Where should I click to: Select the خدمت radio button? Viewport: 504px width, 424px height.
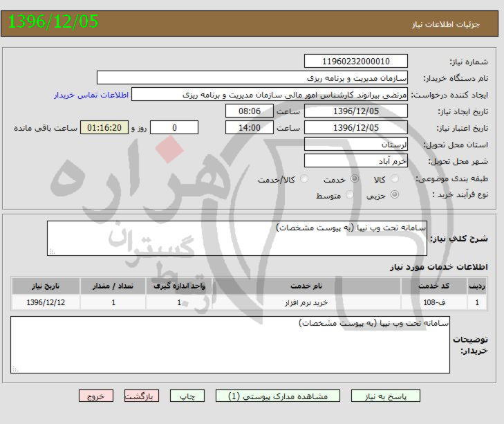(355, 179)
